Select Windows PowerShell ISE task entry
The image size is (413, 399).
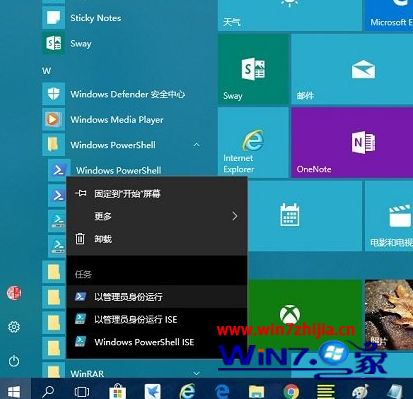click(x=157, y=342)
